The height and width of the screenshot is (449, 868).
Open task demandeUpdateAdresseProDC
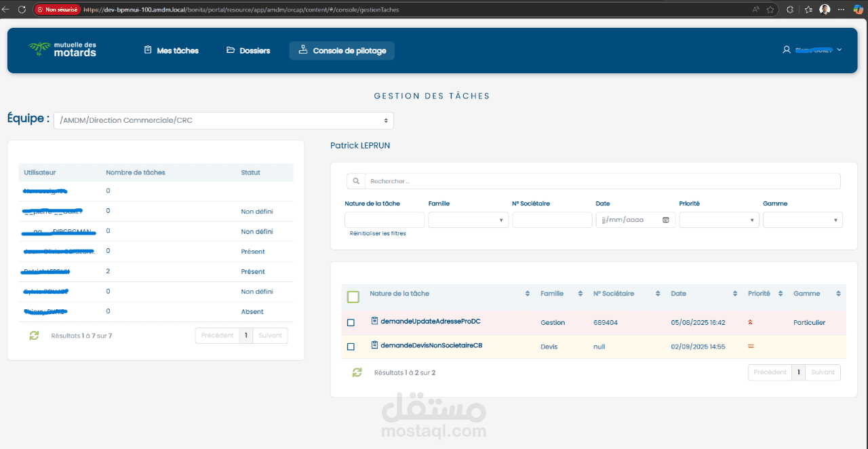431,321
